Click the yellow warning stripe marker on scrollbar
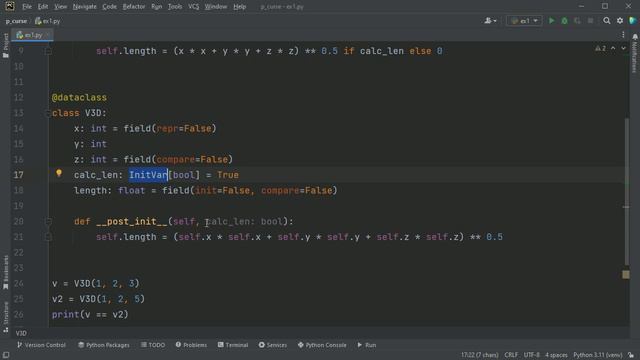This screenshot has height=360, width=640. click(x=626, y=275)
